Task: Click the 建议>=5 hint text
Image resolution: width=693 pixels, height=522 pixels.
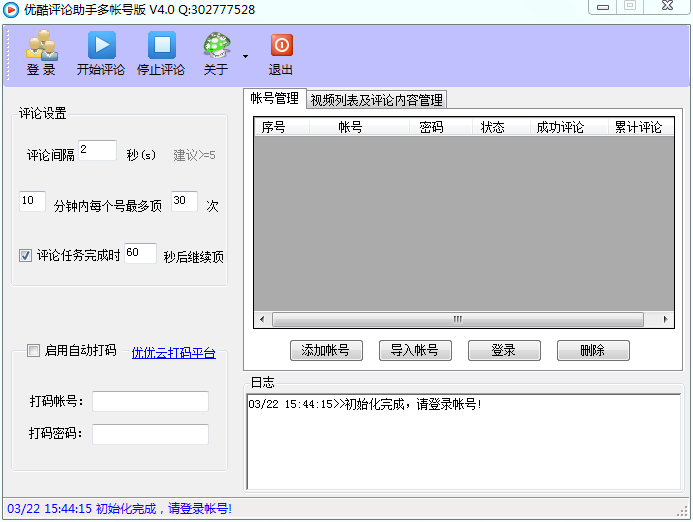Action: [x=194, y=155]
